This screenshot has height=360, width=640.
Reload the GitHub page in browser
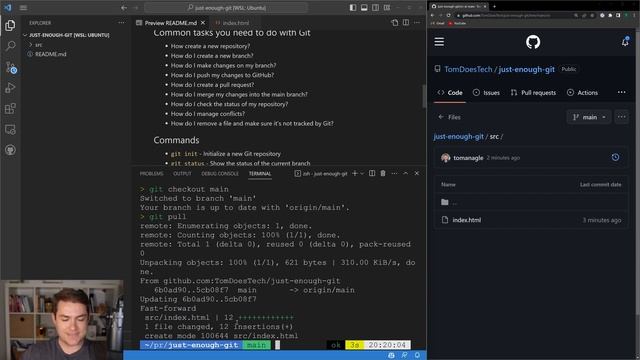tap(449, 15)
